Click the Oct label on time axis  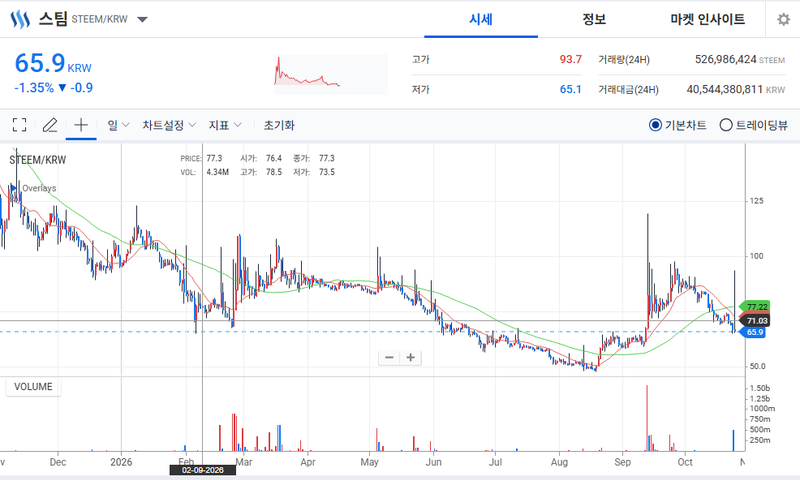coord(685,462)
